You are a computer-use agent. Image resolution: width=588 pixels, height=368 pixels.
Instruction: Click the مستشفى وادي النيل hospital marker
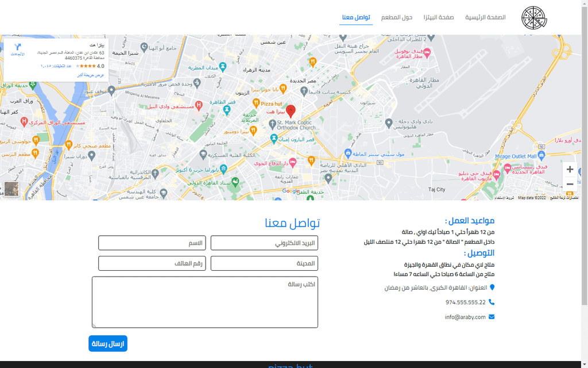[x=199, y=106]
